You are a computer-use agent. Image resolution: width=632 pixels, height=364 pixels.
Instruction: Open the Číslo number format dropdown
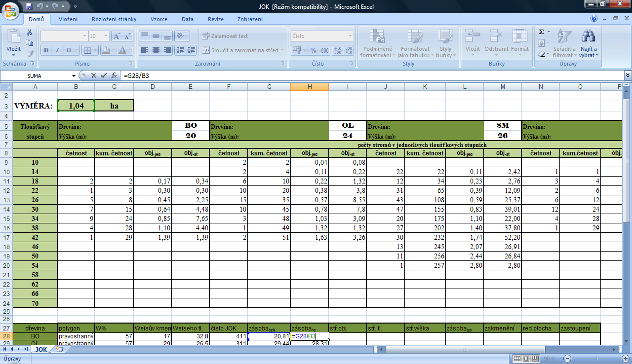[351, 36]
